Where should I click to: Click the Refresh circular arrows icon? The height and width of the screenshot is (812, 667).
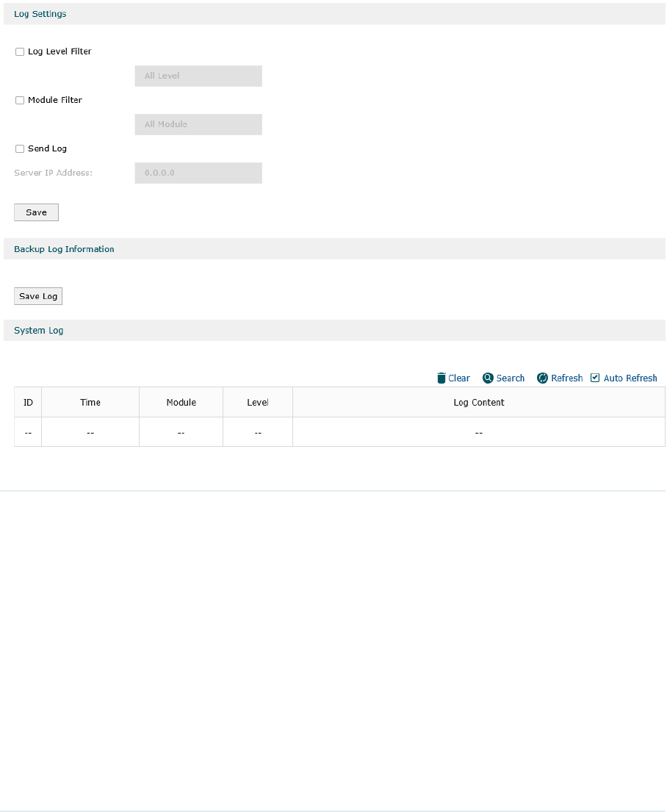pyautogui.click(x=542, y=378)
